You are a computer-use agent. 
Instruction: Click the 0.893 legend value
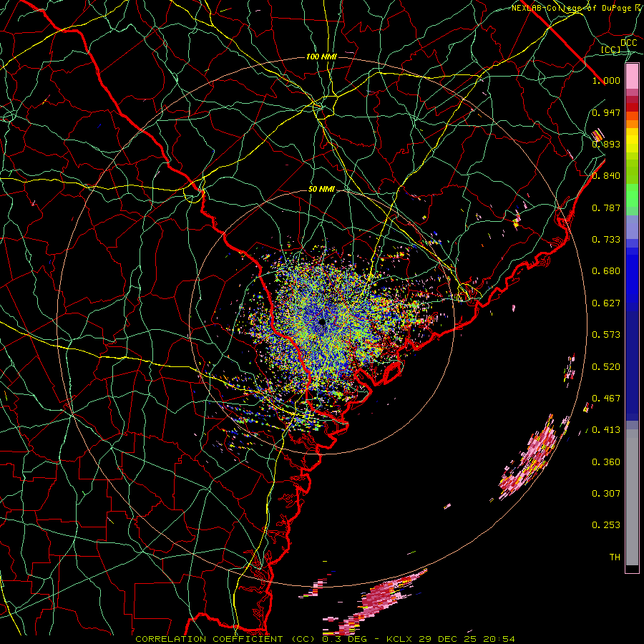606,144
